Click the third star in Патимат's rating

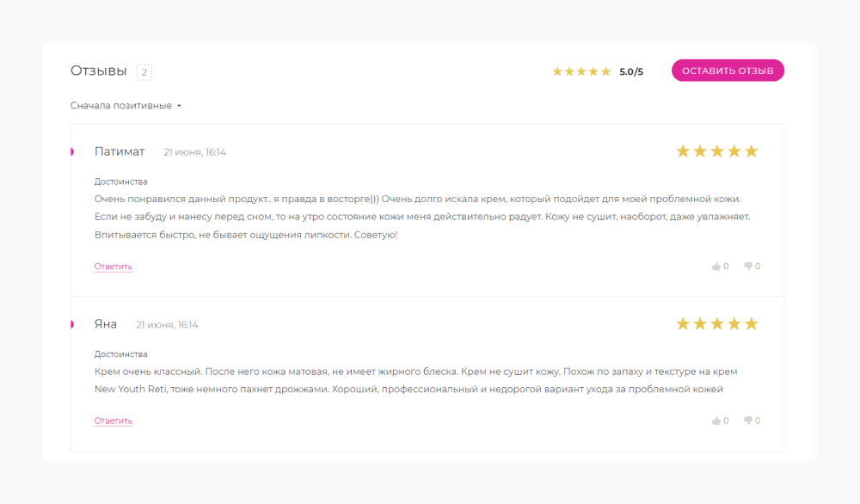point(717,151)
